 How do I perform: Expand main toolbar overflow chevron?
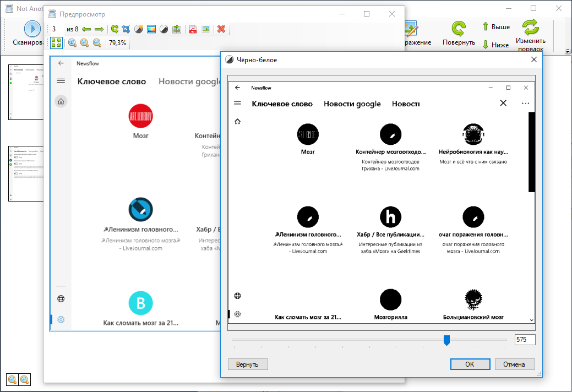pyautogui.click(x=568, y=51)
